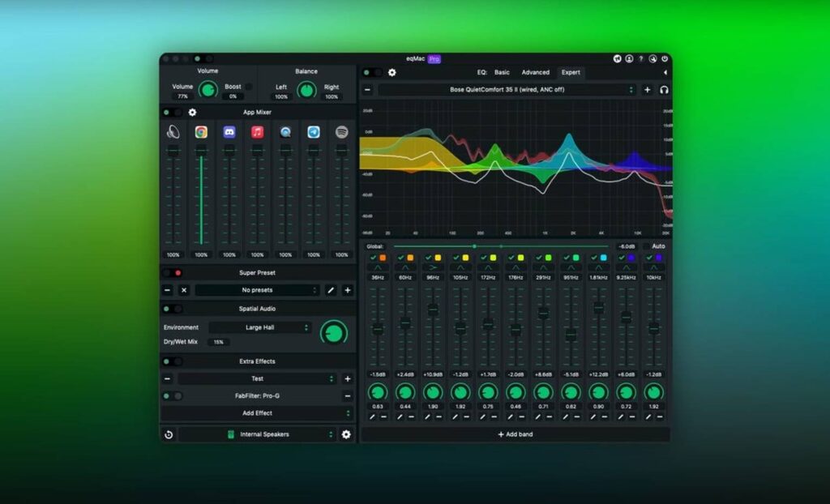Select the Telegram app icon in App Mixer
The width and height of the screenshot is (830, 504).
[x=314, y=132]
